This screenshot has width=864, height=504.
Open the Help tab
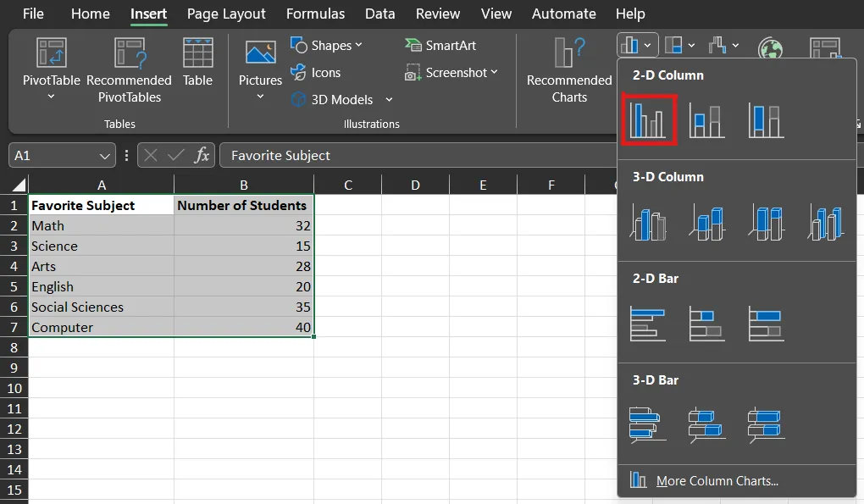coord(630,14)
